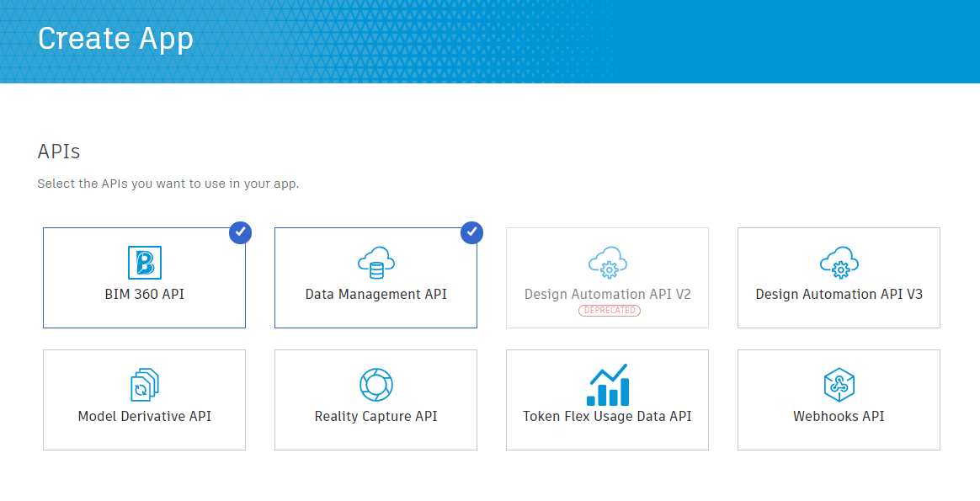Click the 'Model Derivative API' label
This screenshot has width=980, height=501.
(144, 416)
